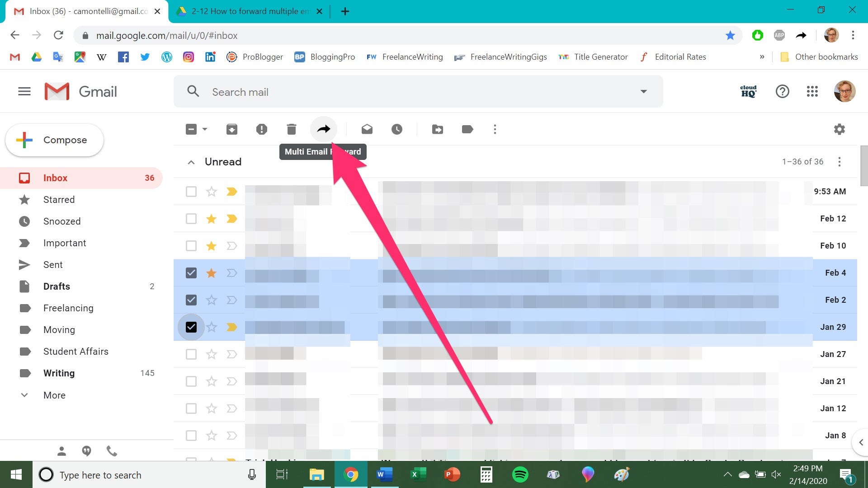Toggle importance marker on Feb 10 email
The width and height of the screenshot is (868, 488).
(x=232, y=246)
